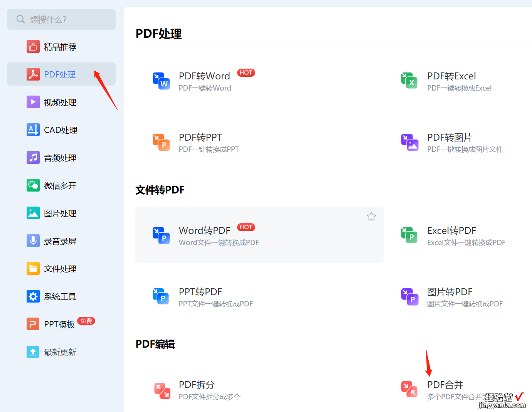Open the 录音录屏 sidebar label
532x412 pixels.
tap(60, 241)
